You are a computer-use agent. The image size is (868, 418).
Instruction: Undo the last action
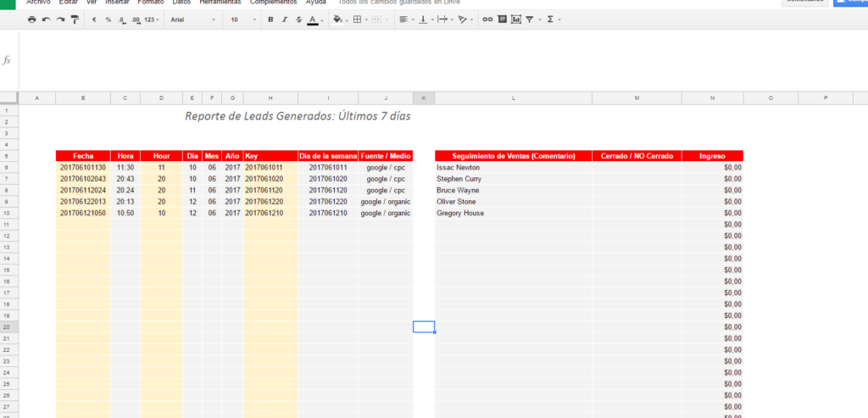tap(46, 20)
